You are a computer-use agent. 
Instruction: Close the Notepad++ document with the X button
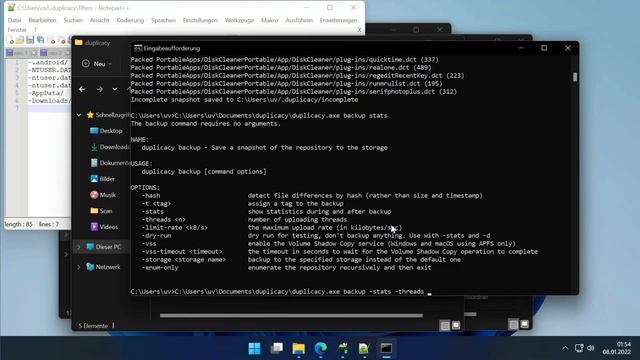[359, 30]
